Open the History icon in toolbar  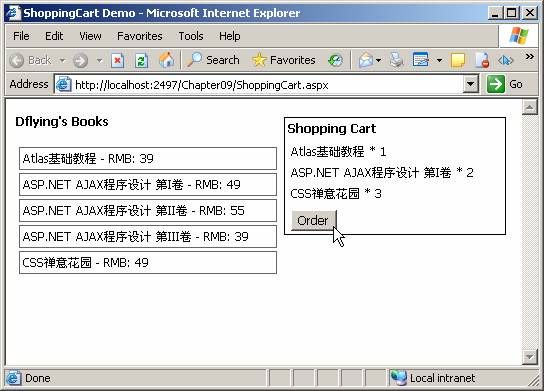click(x=335, y=61)
